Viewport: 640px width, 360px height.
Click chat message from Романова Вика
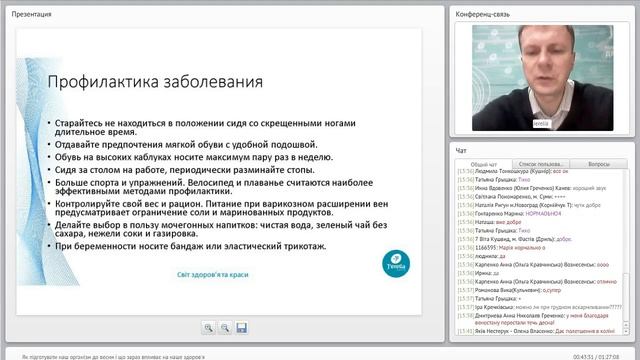(509, 290)
